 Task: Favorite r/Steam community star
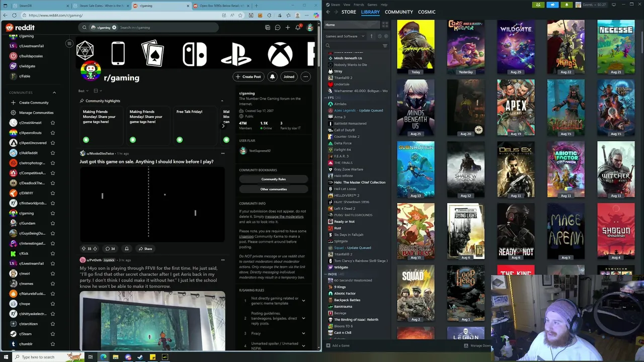tap(52, 334)
